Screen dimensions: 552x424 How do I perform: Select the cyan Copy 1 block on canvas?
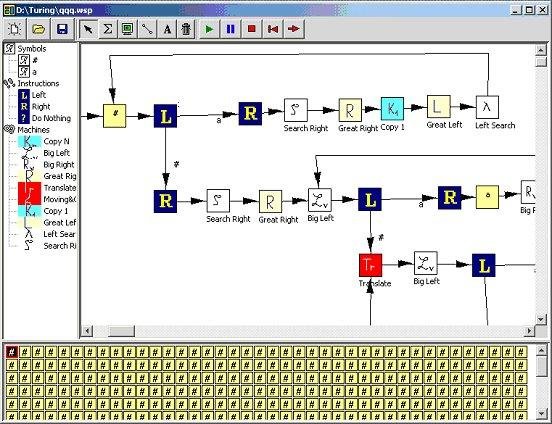click(392, 109)
